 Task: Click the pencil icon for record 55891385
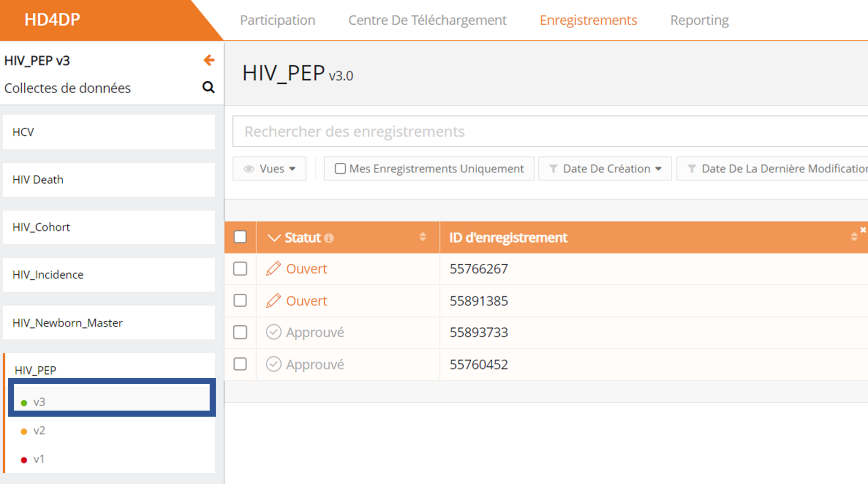coord(273,301)
